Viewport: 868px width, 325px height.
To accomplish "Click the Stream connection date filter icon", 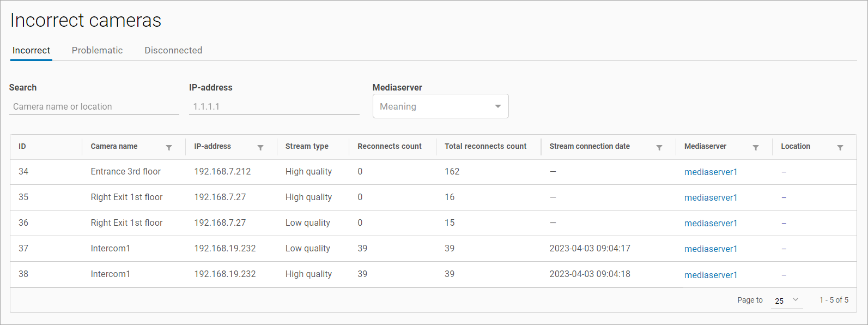I will [659, 148].
